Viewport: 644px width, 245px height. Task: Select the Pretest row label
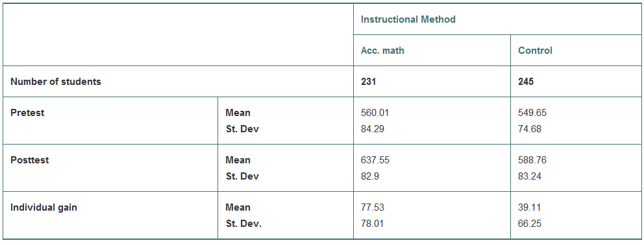tap(27, 113)
